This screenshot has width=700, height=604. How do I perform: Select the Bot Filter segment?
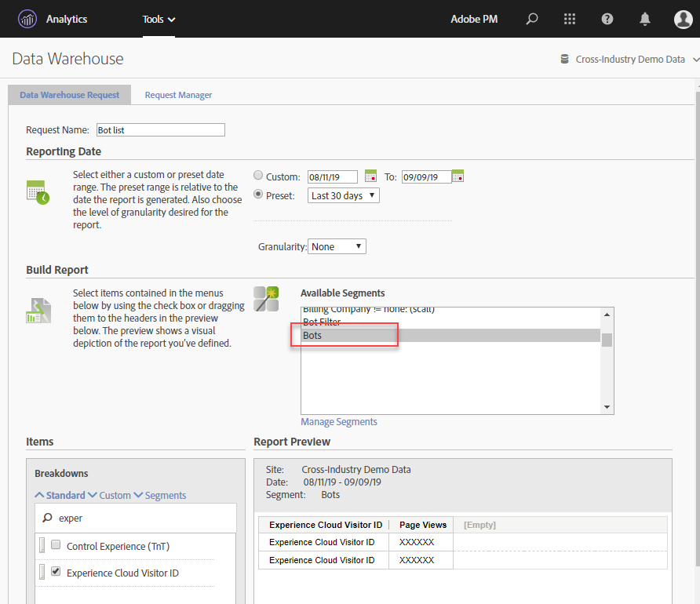322,322
